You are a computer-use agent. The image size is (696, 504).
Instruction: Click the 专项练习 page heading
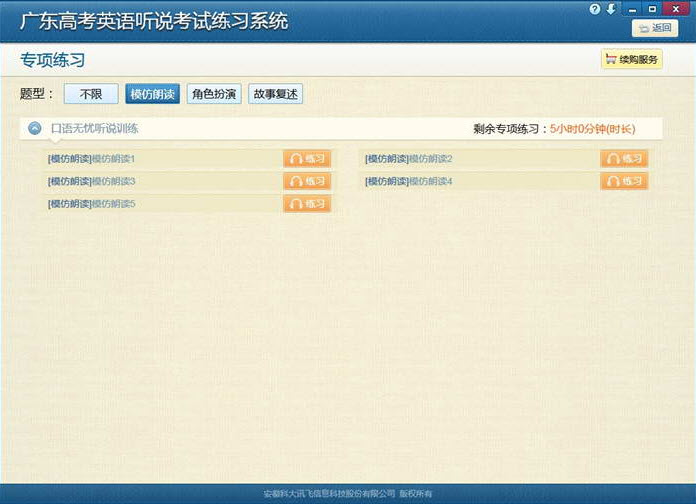53,60
